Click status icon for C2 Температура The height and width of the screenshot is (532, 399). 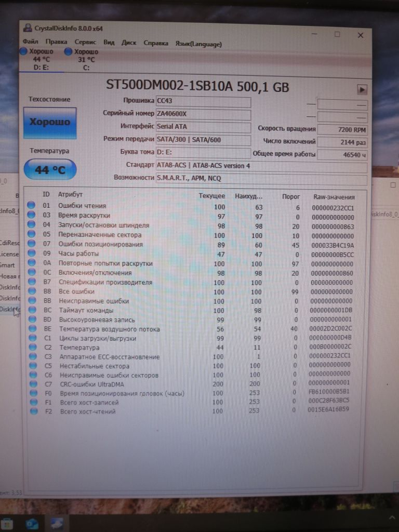coord(33,347)
